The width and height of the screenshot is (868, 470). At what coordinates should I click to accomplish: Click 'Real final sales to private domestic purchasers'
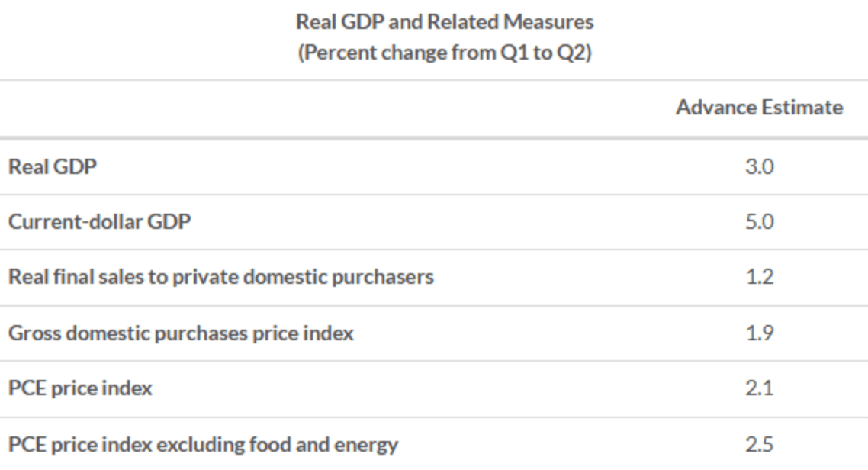pos(221,277)
